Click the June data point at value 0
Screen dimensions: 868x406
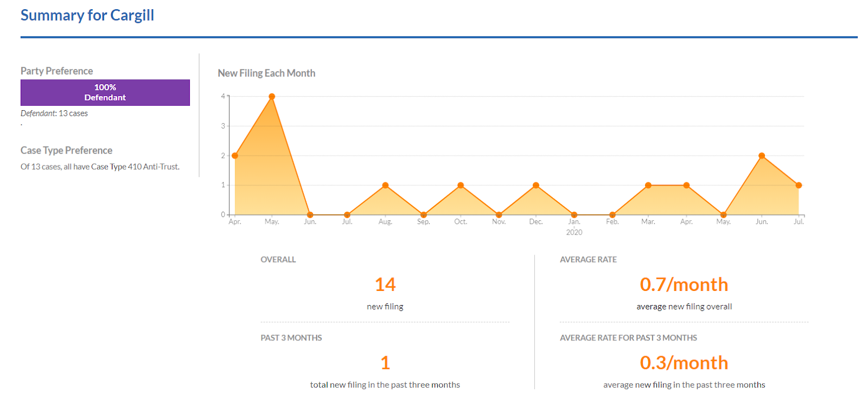(310, 215)
